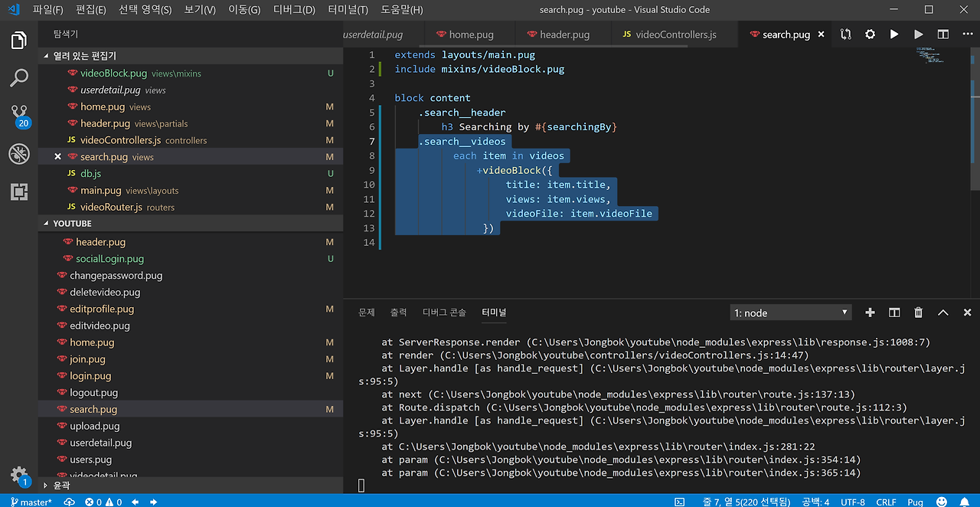Open the '1: node' terminal dropdown

click(790, 312)
